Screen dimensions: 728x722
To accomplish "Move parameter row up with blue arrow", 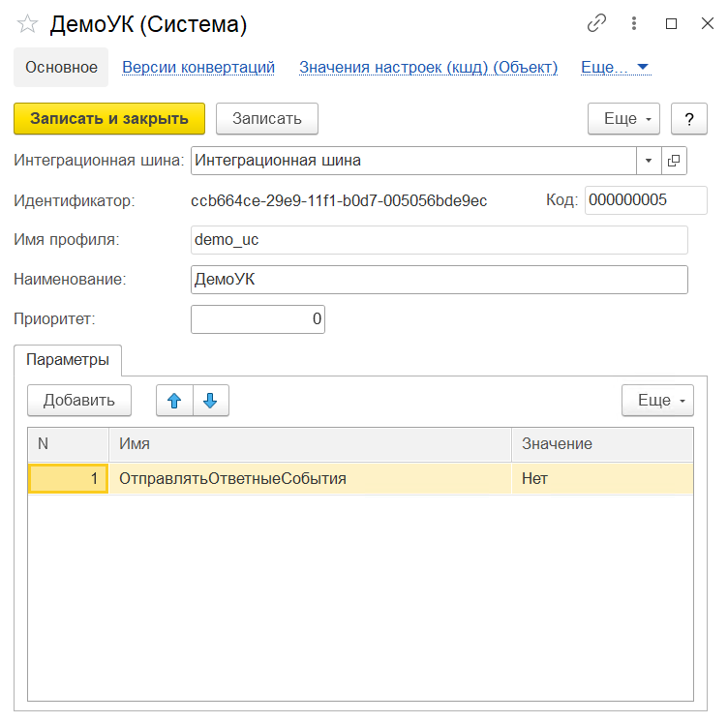I will 174,401.
